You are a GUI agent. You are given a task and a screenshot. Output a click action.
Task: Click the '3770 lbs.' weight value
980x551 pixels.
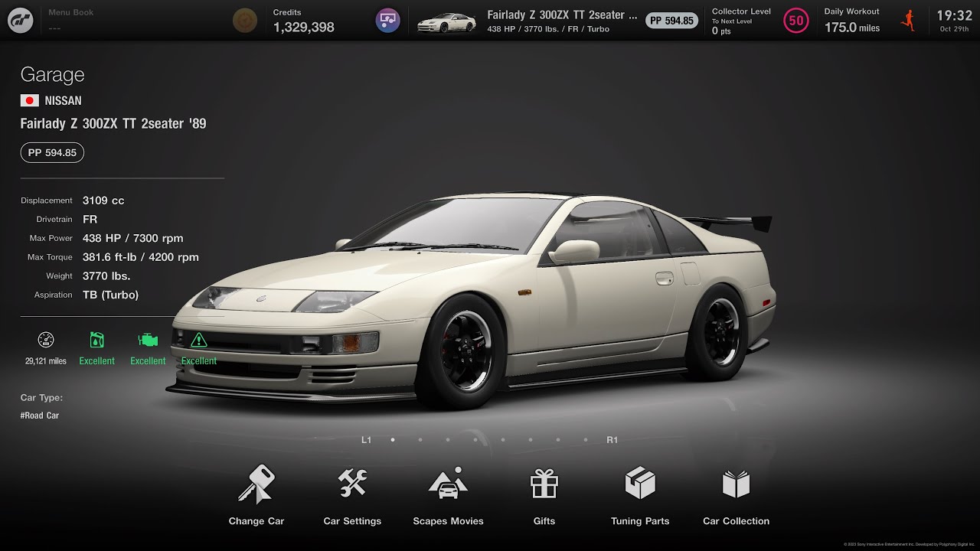pos(106,275)
